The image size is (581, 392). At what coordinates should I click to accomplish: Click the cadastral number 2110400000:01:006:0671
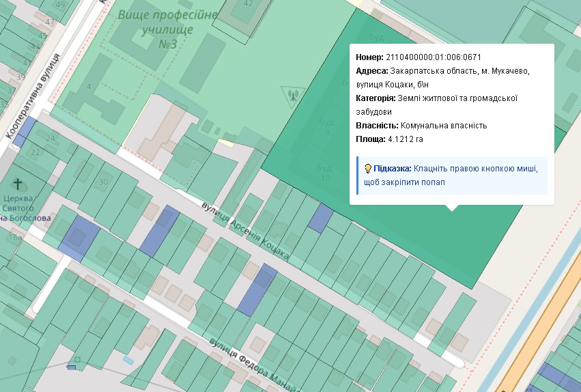tap(434, 57)
